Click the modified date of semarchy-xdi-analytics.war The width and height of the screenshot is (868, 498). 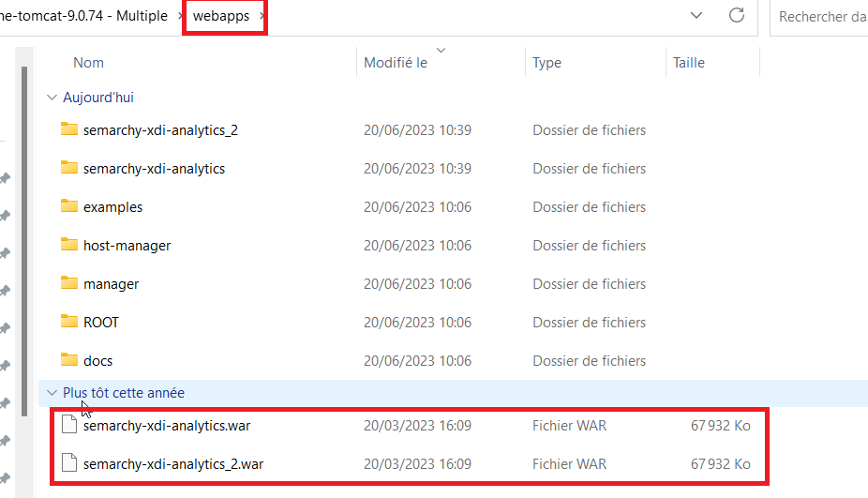tap(417, 426)
